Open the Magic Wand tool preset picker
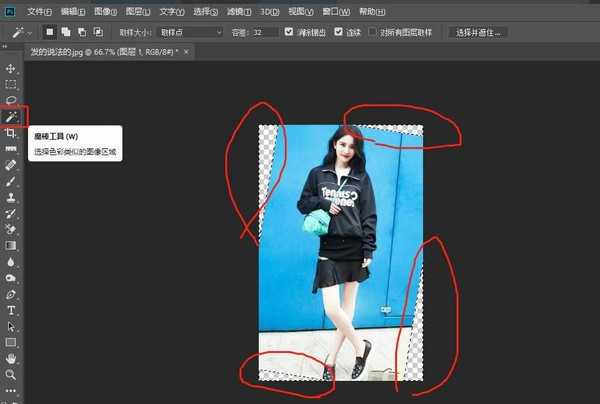Image resolution: width=600 pixels, height=404 pixels. (x=22, y=32)
